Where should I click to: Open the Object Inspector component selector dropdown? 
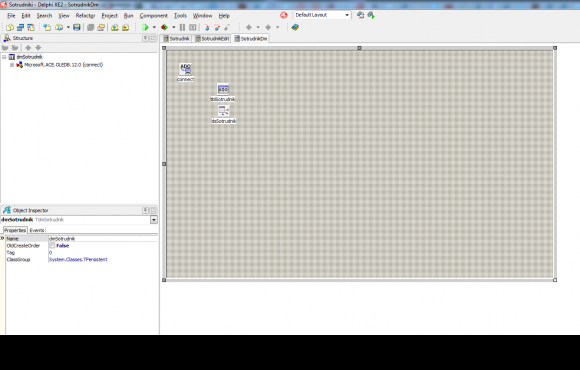pyautogui.click(x=154, y=220)
